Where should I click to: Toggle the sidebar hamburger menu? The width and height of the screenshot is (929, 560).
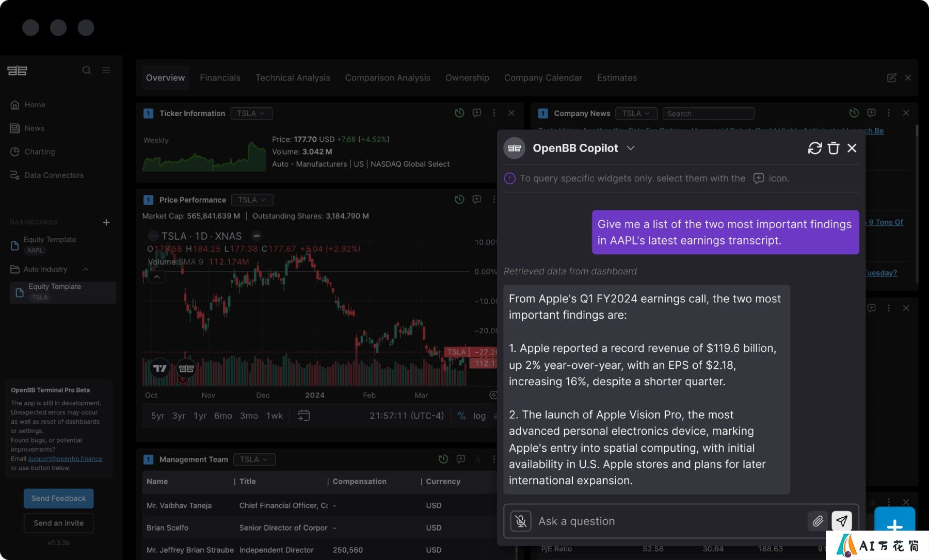[106, 70]
